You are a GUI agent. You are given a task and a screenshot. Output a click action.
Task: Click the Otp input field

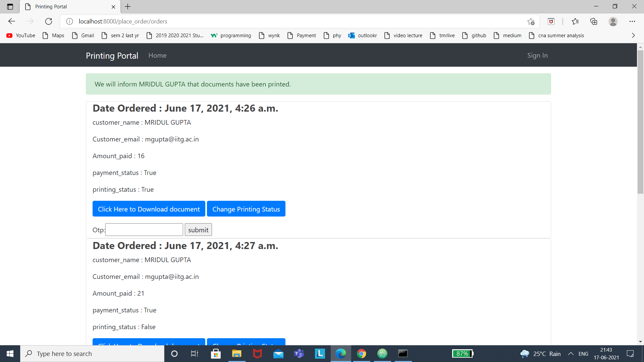pyautogui.click(x=144, y=230)
